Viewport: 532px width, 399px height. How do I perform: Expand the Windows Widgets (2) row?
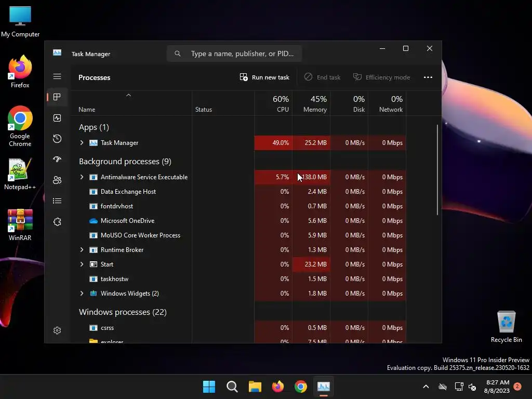[x=82, y=294]
